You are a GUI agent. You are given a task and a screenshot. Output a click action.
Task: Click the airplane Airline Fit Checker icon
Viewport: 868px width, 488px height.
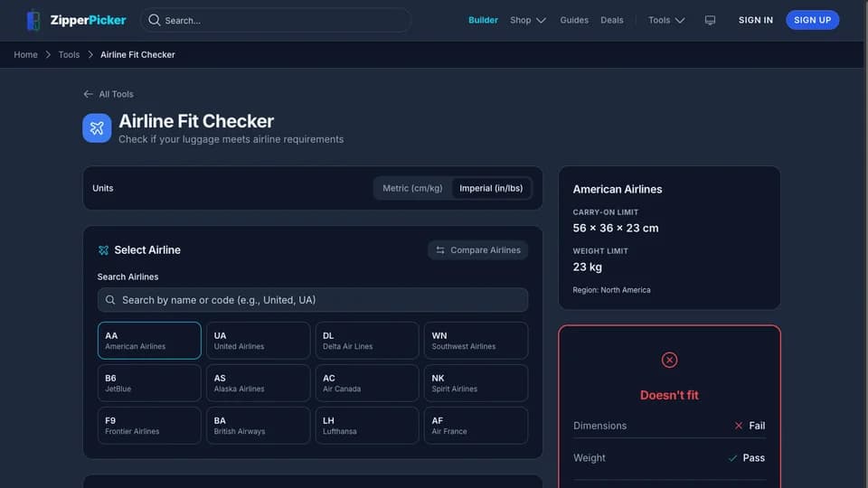tap(97, 127)
